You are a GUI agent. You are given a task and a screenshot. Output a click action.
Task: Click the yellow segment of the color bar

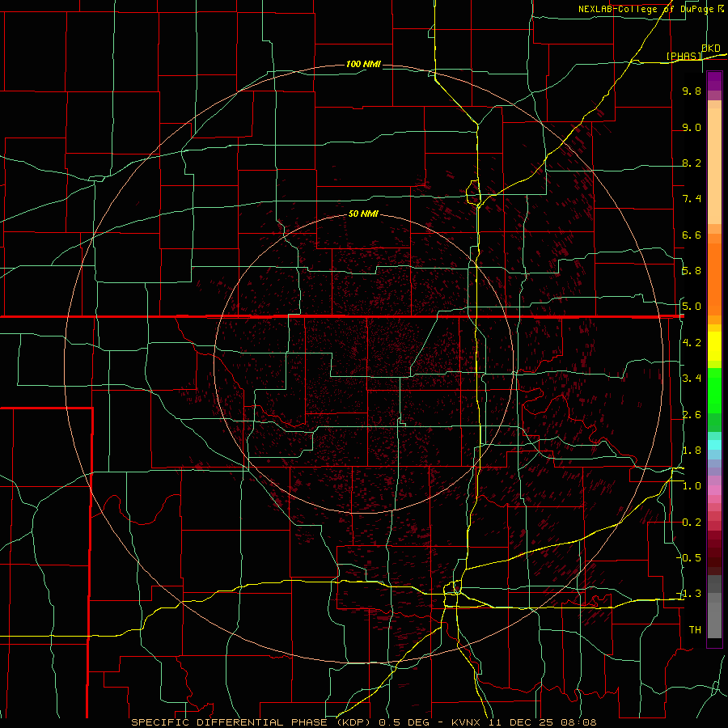point(714,346)
